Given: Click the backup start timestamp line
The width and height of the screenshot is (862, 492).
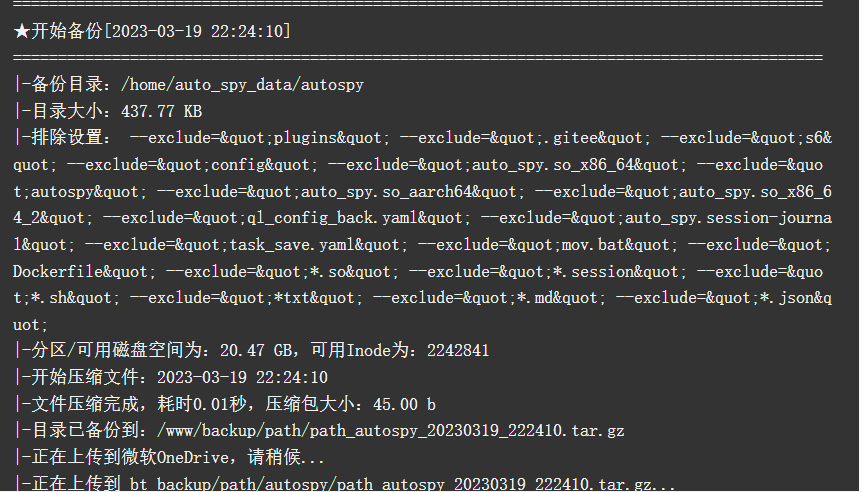Looking at the screenshot, I should point(152,31).
